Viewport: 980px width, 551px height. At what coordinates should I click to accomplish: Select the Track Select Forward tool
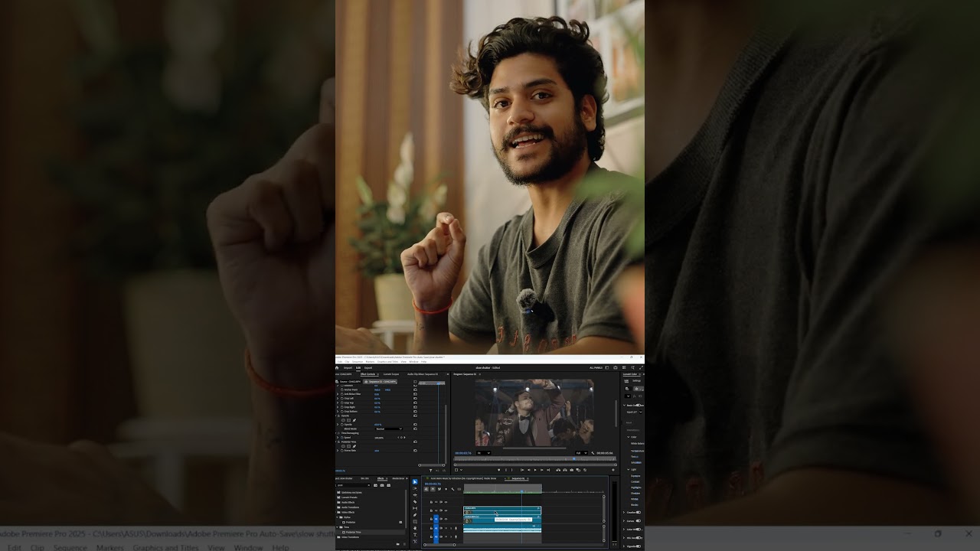click(415, 488)
